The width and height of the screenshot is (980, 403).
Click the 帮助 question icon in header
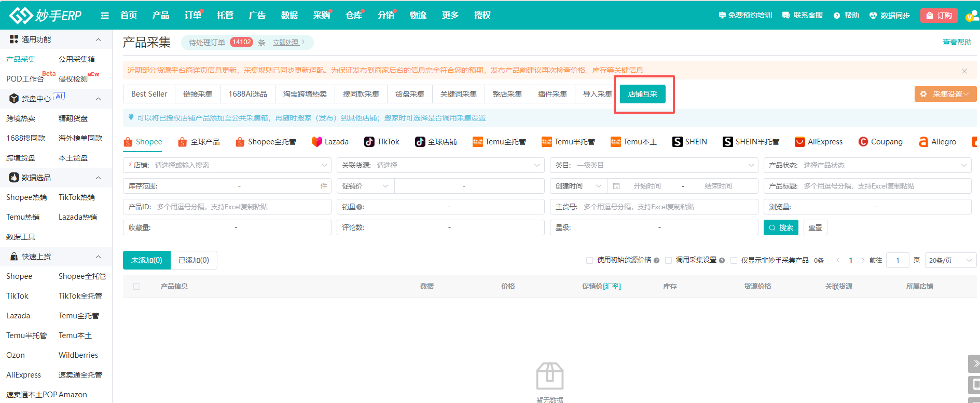point(836,16)
